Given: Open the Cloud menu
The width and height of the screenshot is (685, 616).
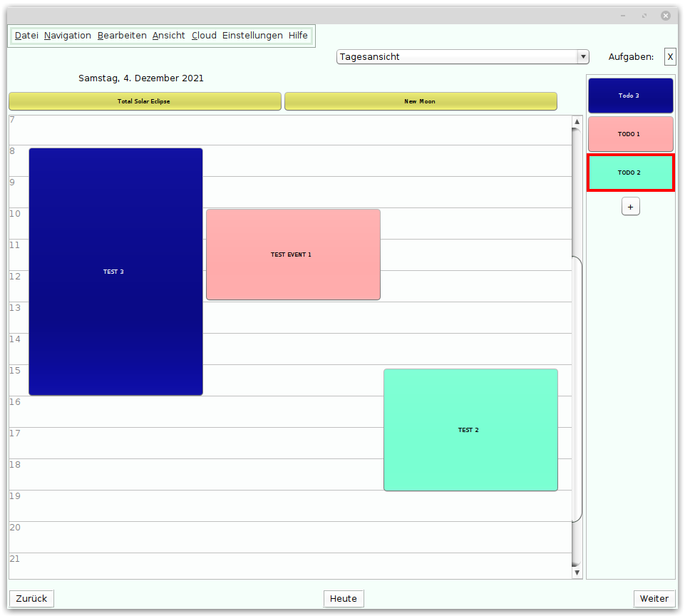Looking at the screenshot, I should (204, 36).
